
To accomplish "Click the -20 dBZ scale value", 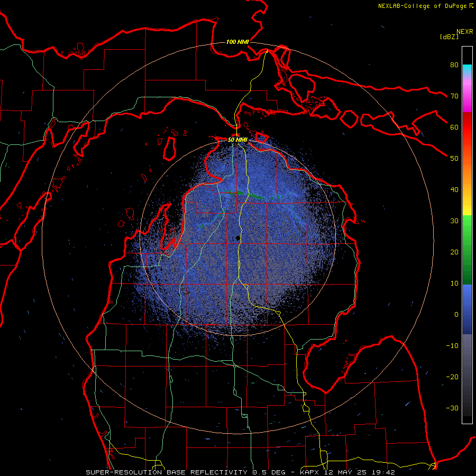I will click(452, 377).
